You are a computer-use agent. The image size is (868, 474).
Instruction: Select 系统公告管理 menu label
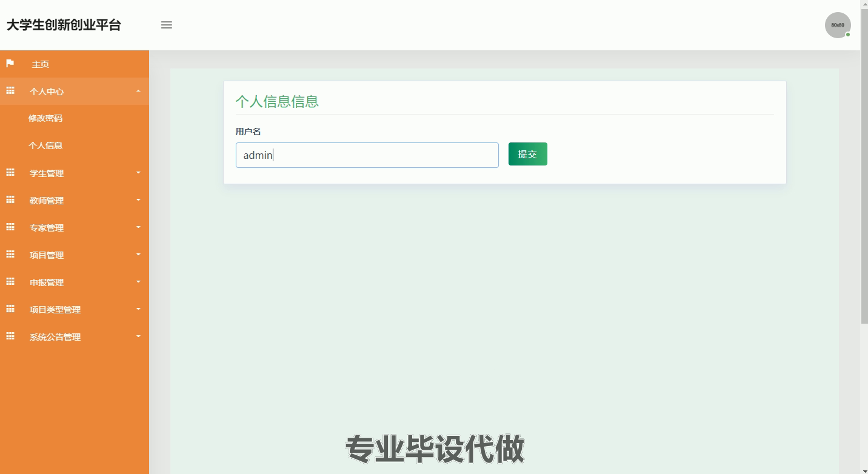pos(55,337)
